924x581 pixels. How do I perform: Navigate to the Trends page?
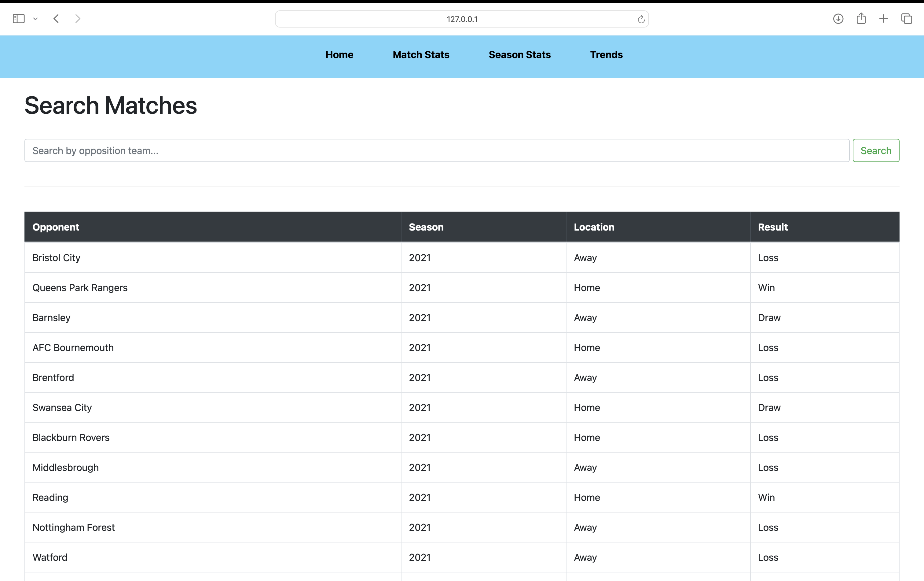(x=606, y=55)
